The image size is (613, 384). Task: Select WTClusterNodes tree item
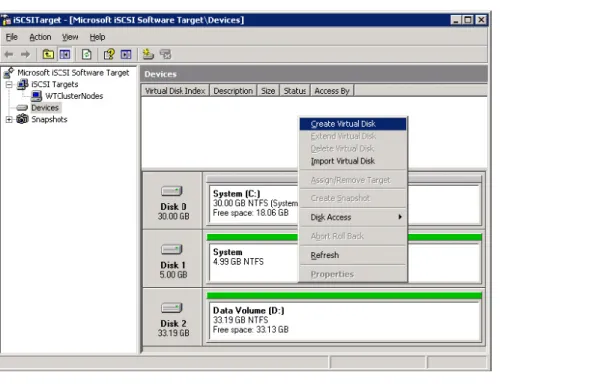[x=74, y=96]
